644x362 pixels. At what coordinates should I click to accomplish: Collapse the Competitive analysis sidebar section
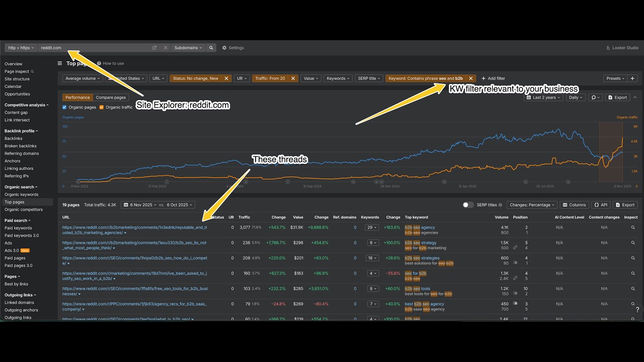click(27, 105)
